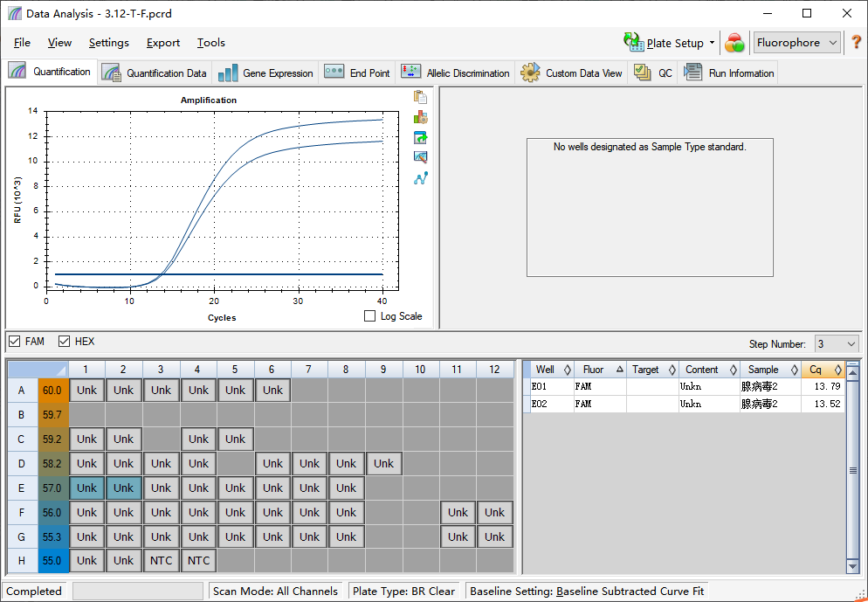Sort by the Target column header
Screen dimensions: 868x602
click(x=652, y=370)
